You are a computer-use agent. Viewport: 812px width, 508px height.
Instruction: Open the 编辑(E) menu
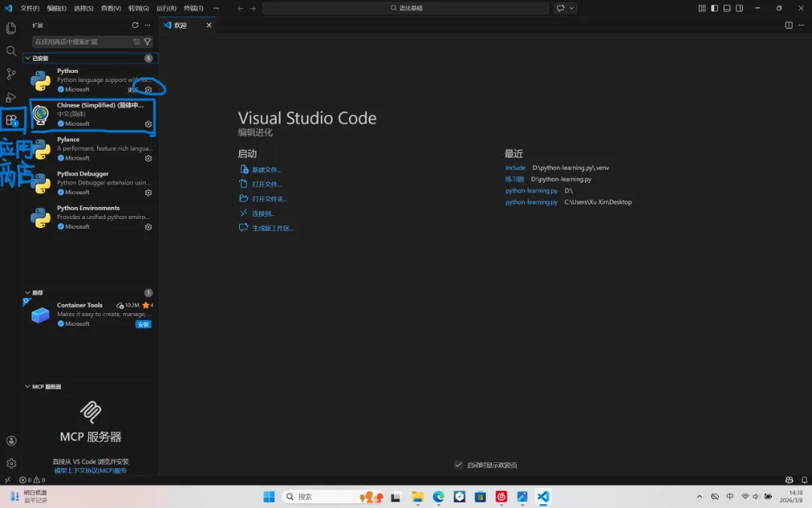56,8
